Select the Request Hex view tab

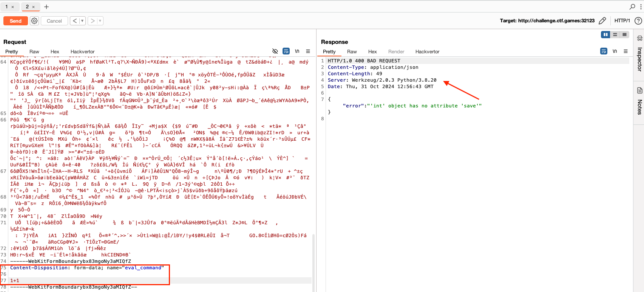coord(55,51)
